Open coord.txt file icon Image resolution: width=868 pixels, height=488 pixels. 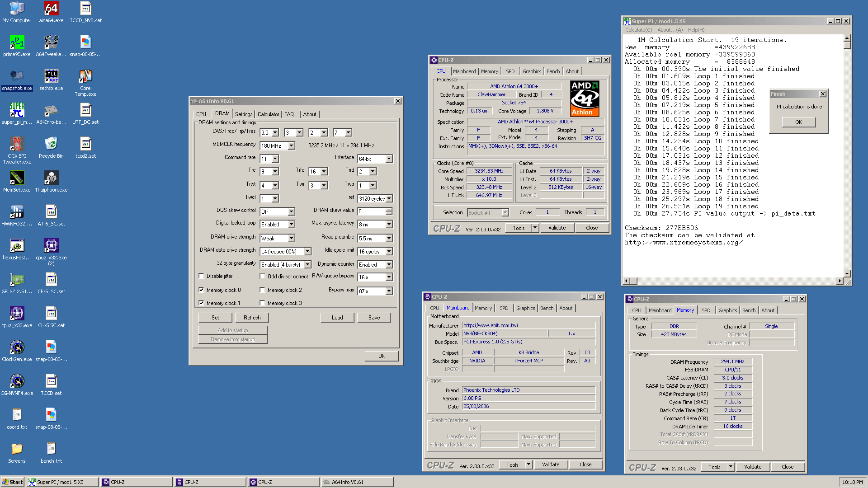tap(17, 419)
